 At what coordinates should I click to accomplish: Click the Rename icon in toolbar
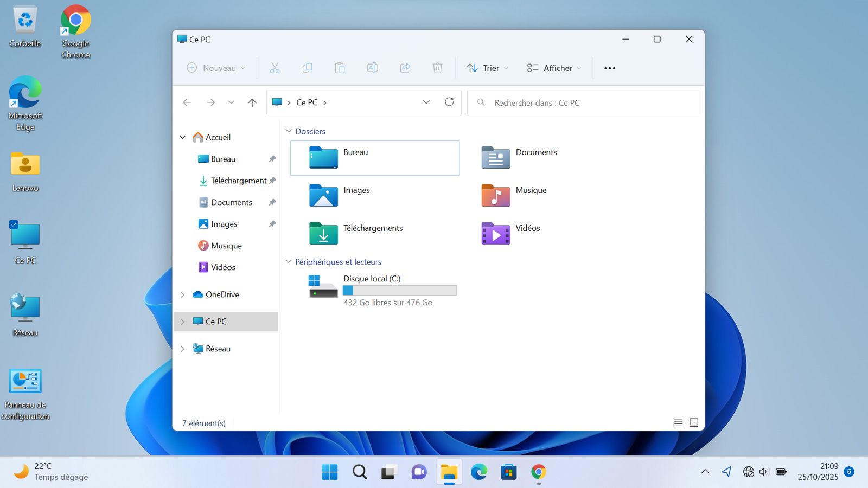point(372,68)
